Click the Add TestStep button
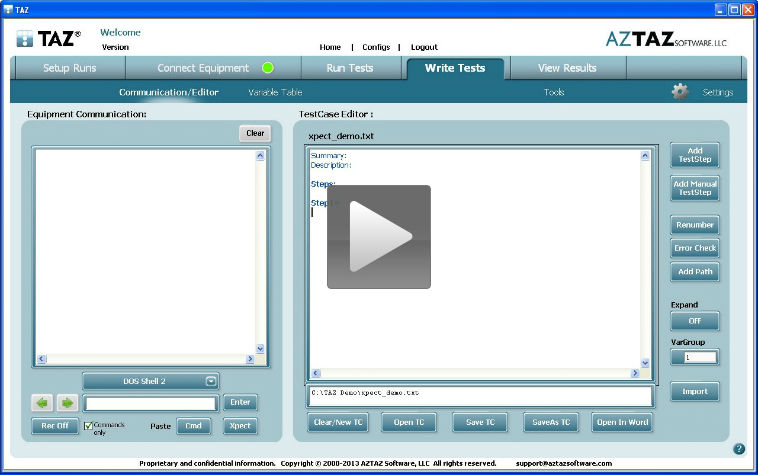This screenshot has height=475, width=758. click(x=694, y=155)
